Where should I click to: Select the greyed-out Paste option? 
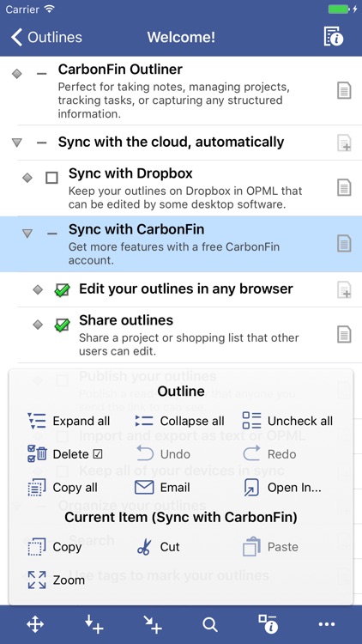click(270, 547)
